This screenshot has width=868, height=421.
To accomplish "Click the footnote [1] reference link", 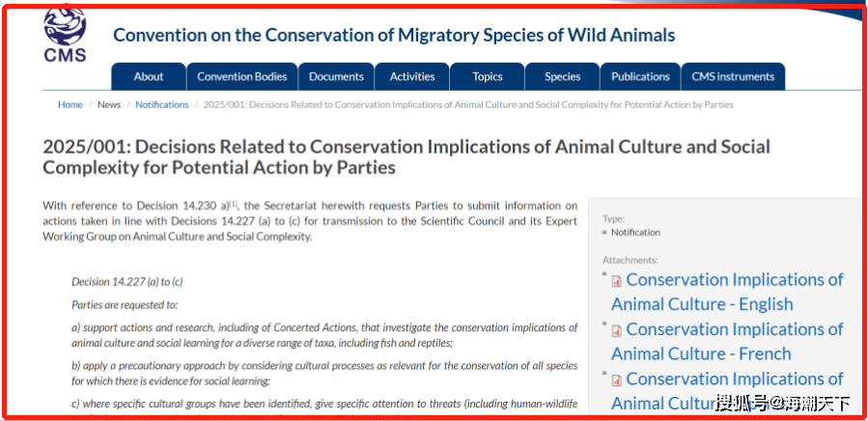I will pyautogui.click(x=233, y=204).
